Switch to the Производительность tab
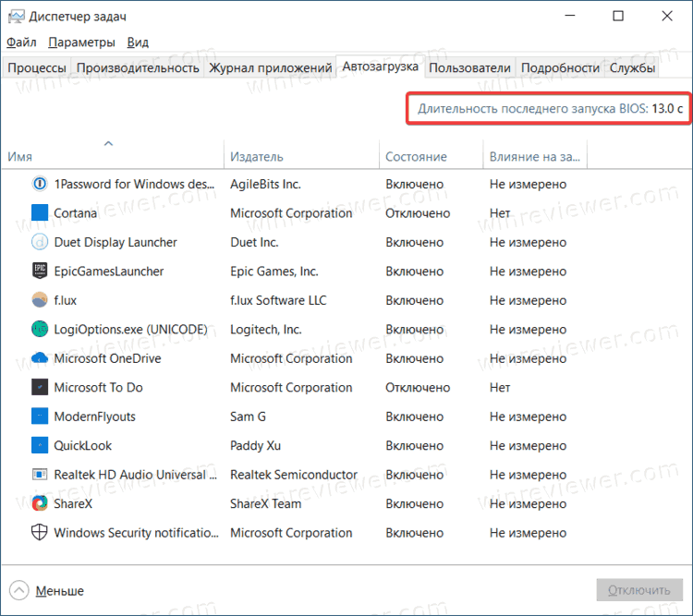Screen dimensions: 693x616 tap(138, 68)
